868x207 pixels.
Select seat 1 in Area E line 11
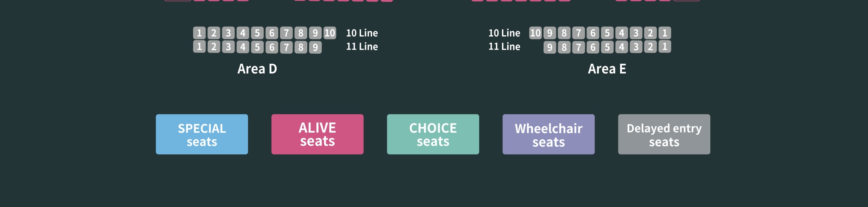click(x=665, y=47)
